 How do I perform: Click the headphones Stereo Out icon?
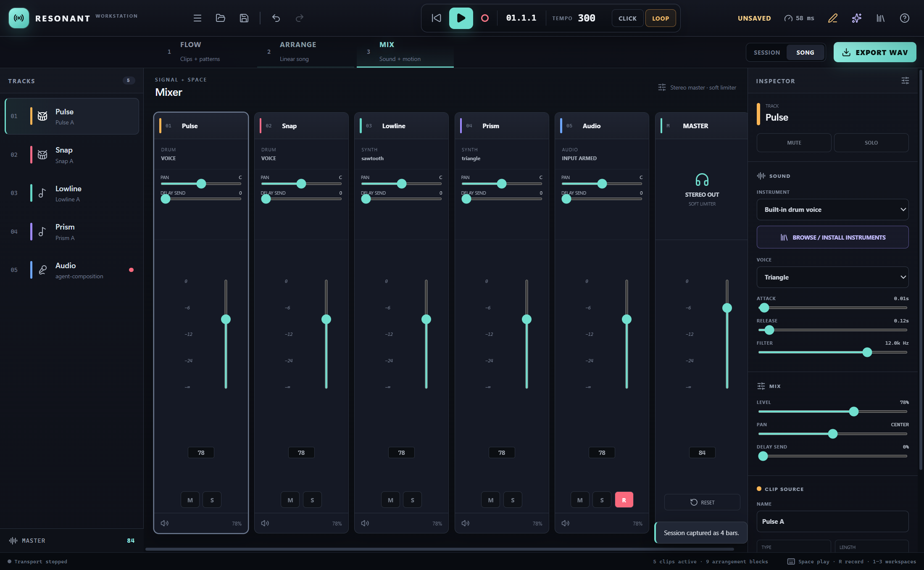coord(702,180)
